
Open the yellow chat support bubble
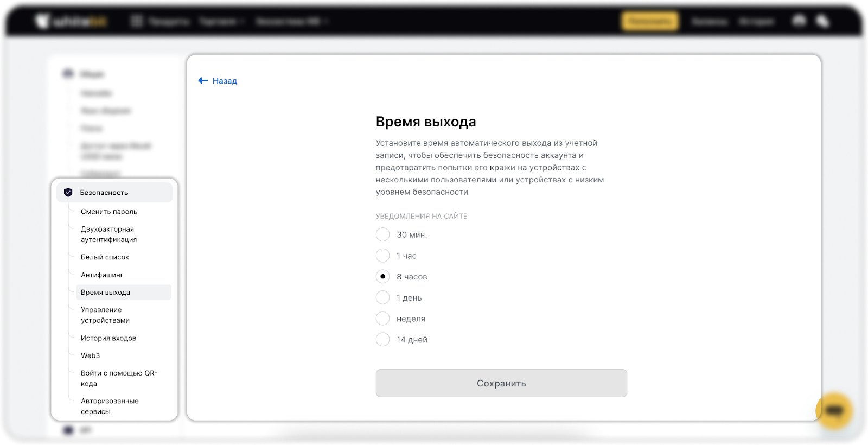(x=834, y=411)
